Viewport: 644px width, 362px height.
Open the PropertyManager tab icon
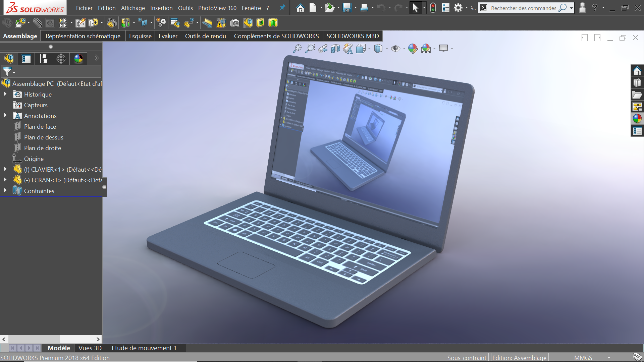(26, 59)
